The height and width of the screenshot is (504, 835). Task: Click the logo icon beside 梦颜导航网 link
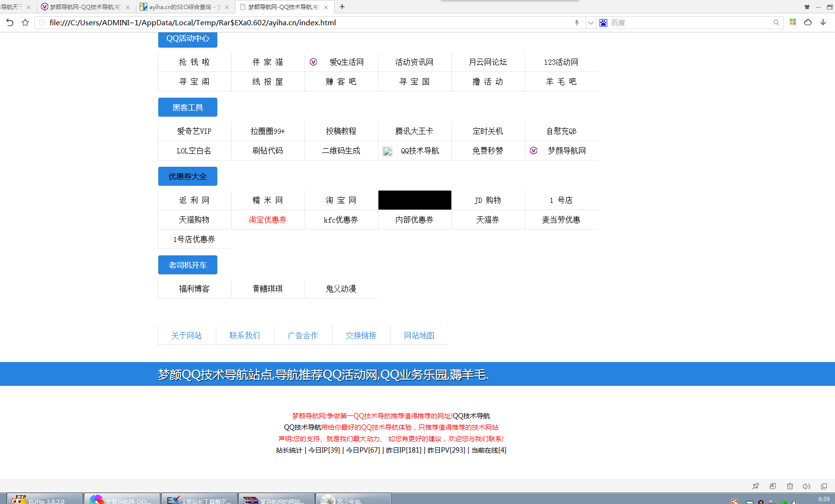point(533,151)
